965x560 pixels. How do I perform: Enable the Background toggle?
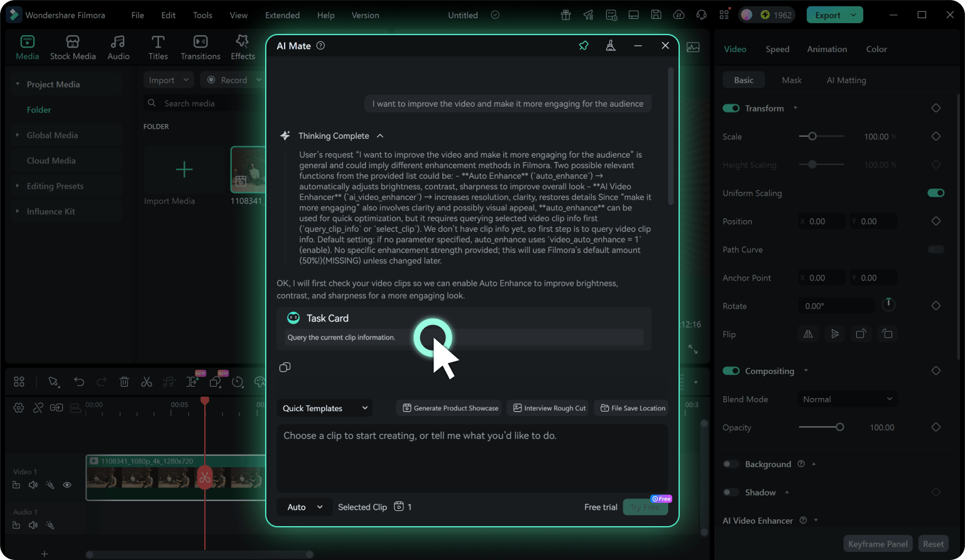tap(731, 464)
